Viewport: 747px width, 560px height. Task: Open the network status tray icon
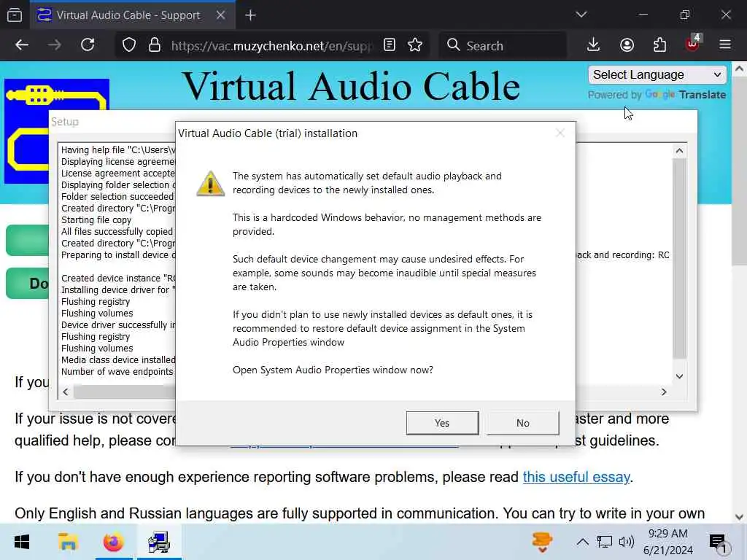pyautogui.click(x=604, y=542)
